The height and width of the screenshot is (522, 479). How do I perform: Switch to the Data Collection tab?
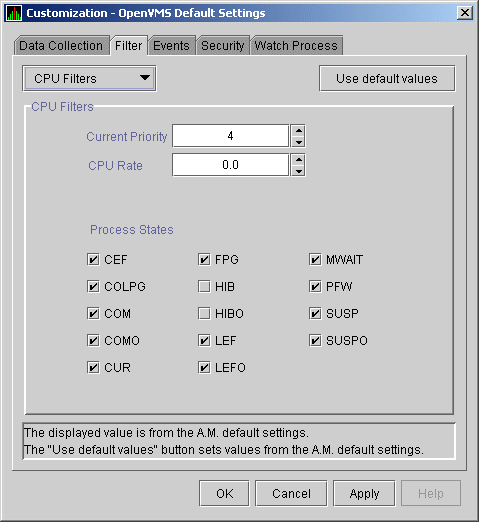tap(61, 46)
